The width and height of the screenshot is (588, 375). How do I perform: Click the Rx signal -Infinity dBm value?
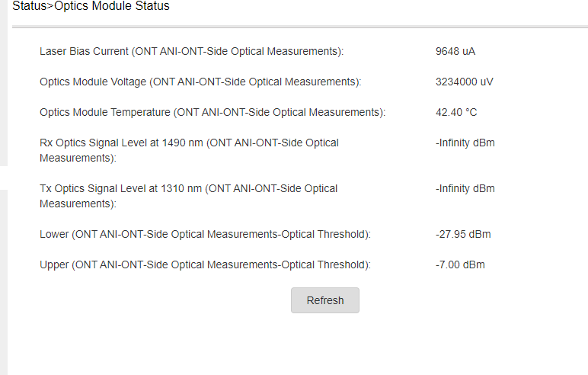click(x=465, y=143)
